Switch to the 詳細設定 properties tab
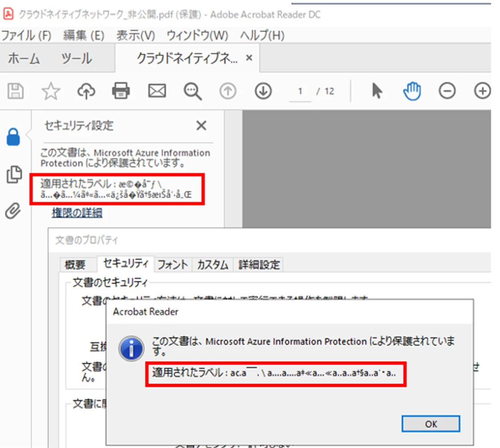This screenshot has width=500, height=448. click(259, 265)
